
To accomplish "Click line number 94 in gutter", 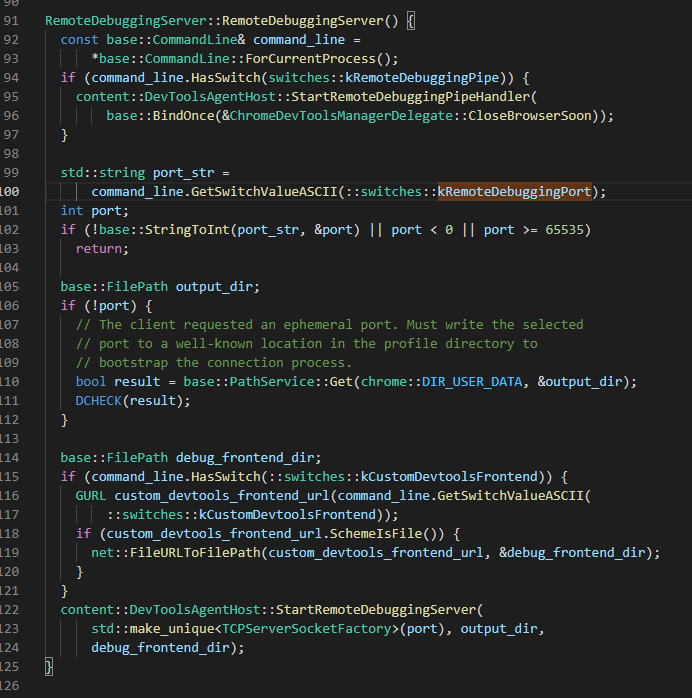I will point(11,78).
